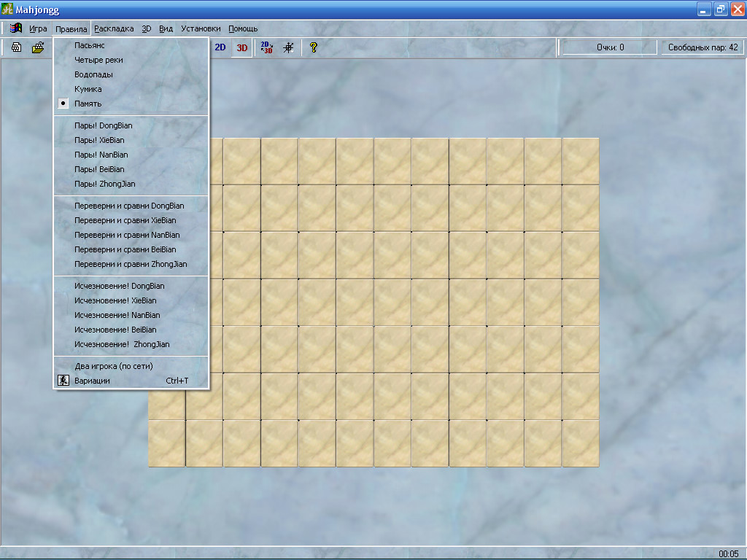Pick Переверни и сравни XieBian
The width and height of the screenshot is (747, 560).
point(131,220)
